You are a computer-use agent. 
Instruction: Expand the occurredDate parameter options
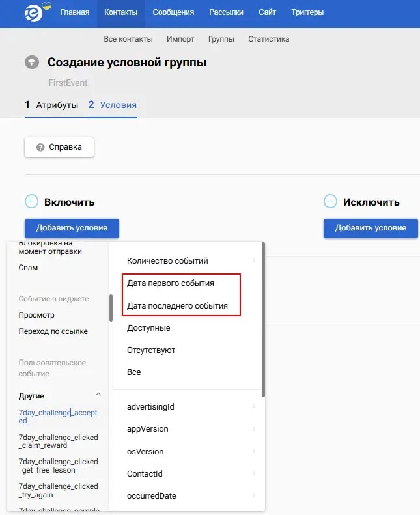click(x=253, y=496)
